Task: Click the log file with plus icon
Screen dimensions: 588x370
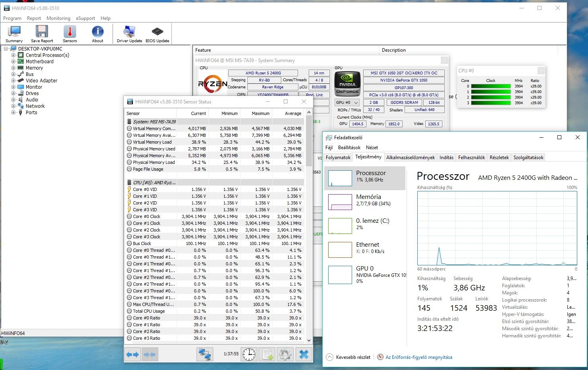Action: (x=267, y=354)
